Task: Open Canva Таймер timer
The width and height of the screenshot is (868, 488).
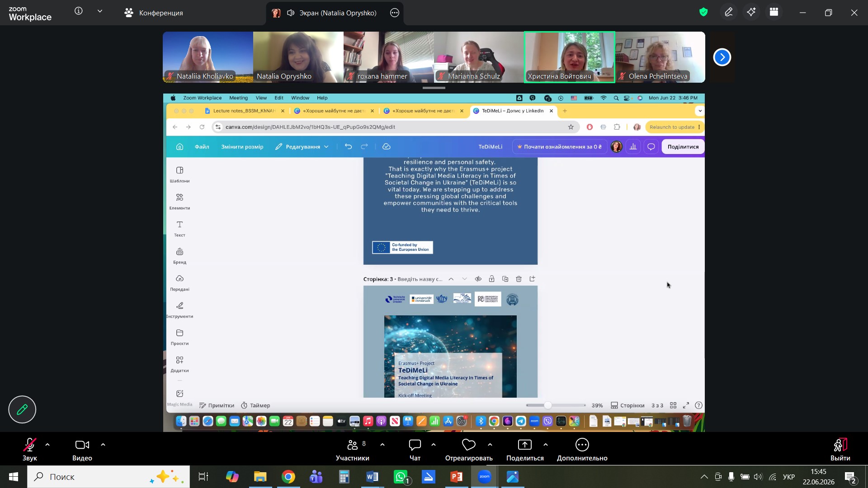Action: click(255, 405)
